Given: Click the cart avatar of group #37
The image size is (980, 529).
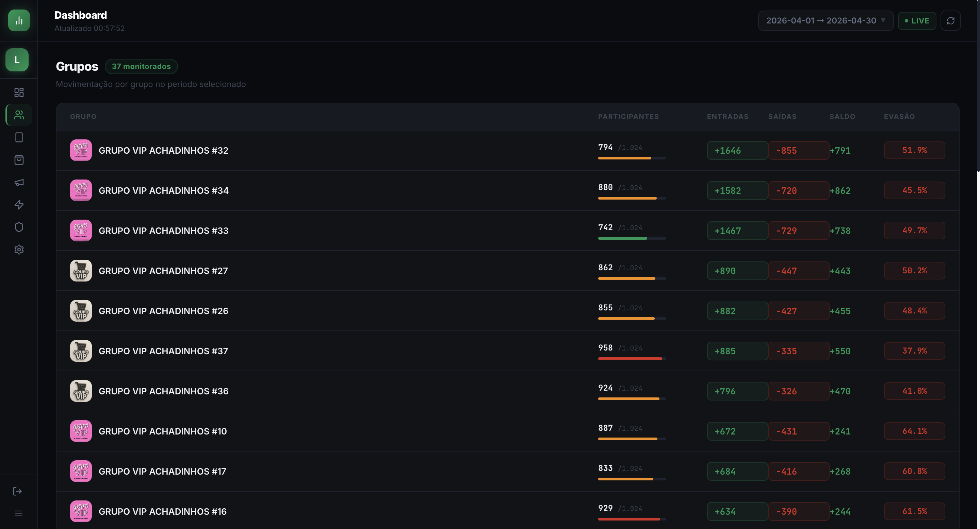Looking at the screenshot, I should [x=81, y=351].
